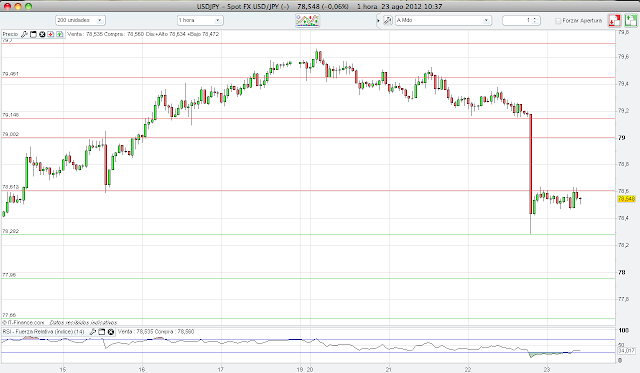Image resolution: width=640 pixels, height=373 pixels.
Task: Click the 78,282 green support label
Action: 11,231
